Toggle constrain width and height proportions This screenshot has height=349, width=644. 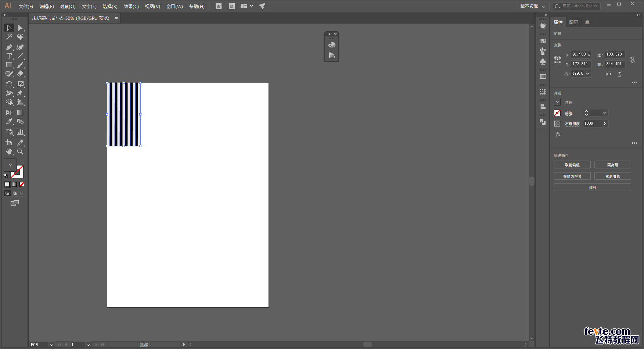pos(632,59)
